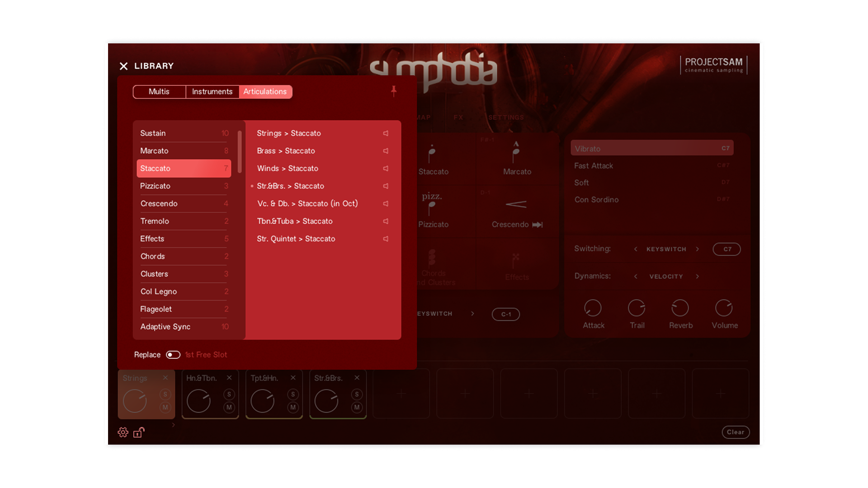
Task: Adjust the Trail knob
Action: (x=637, y=308)
